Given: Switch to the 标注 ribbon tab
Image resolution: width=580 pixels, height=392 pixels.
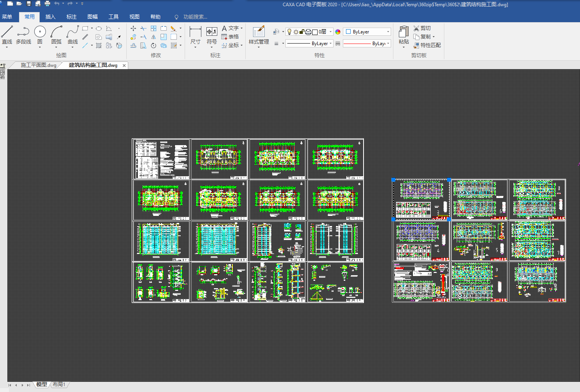Looking at the screenshot, I should click(72, 17).
